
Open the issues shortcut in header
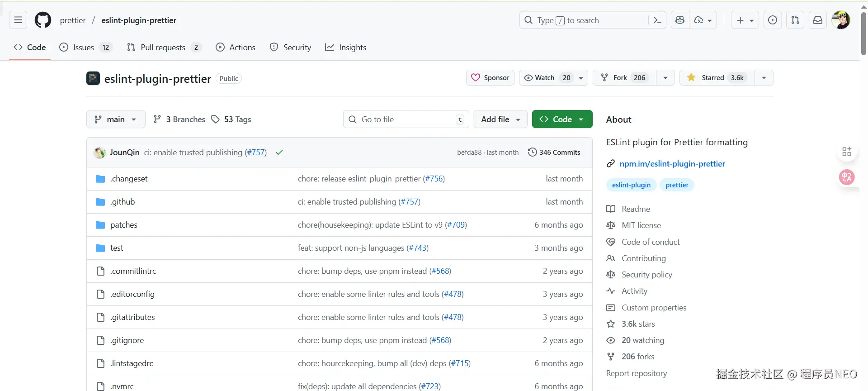click(773, 20)
